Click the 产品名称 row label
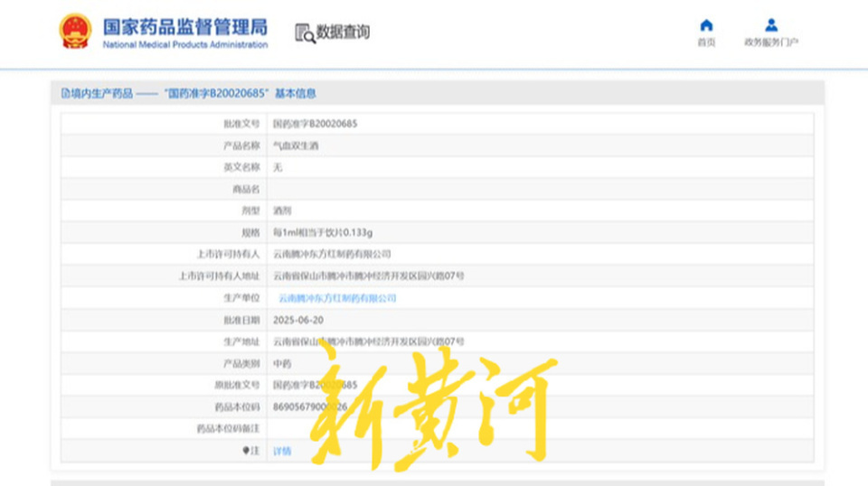Image resolution: width=868 pixels, height=486 pixels. [241, 146]
